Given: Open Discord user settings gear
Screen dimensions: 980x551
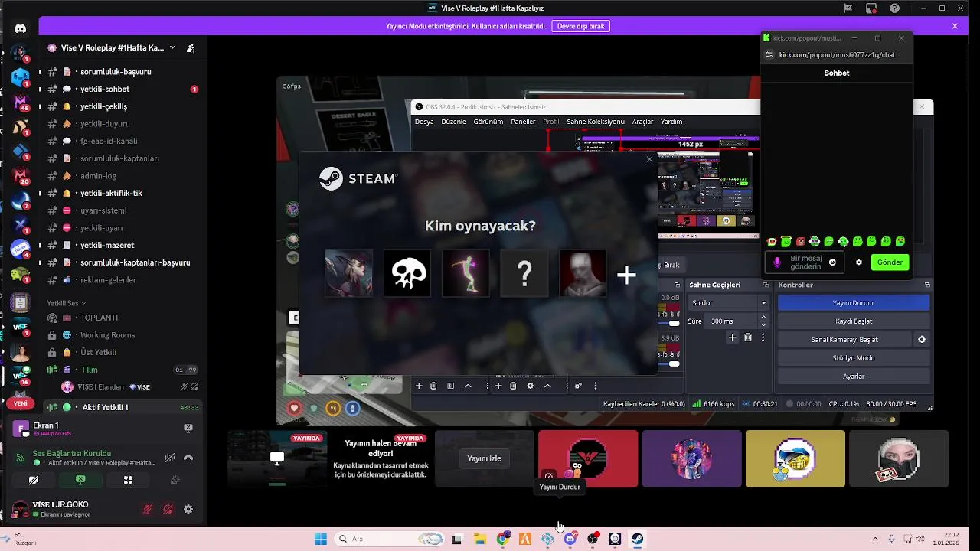Looking at the screenshot, I should [188, 509].
